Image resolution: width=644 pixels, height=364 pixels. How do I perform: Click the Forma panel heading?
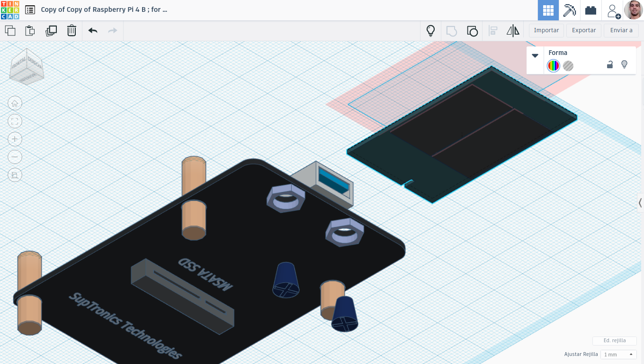pos(558,53)
